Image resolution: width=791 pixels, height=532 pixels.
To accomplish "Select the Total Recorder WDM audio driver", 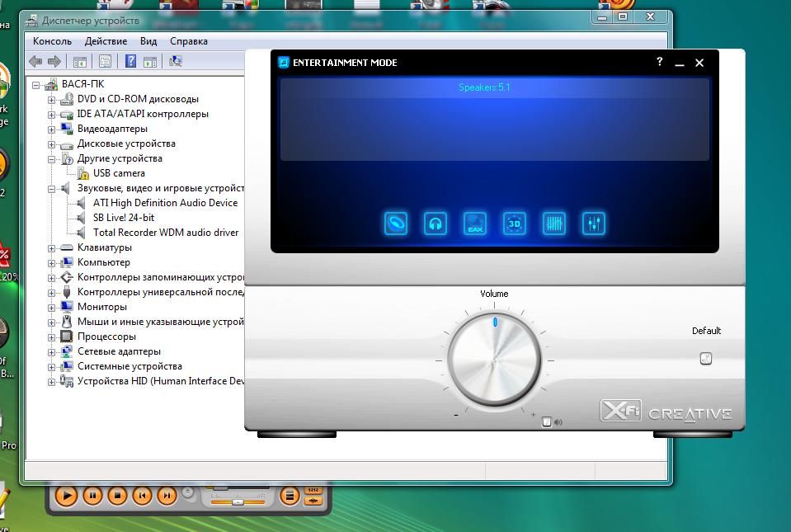I will tap(166, 233).
